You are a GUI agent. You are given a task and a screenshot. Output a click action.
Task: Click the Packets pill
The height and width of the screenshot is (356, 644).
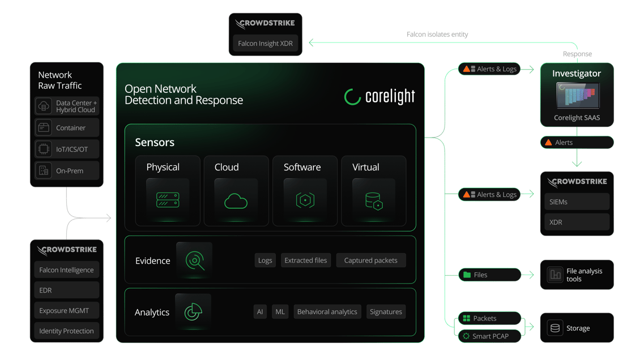coord(489,318)
